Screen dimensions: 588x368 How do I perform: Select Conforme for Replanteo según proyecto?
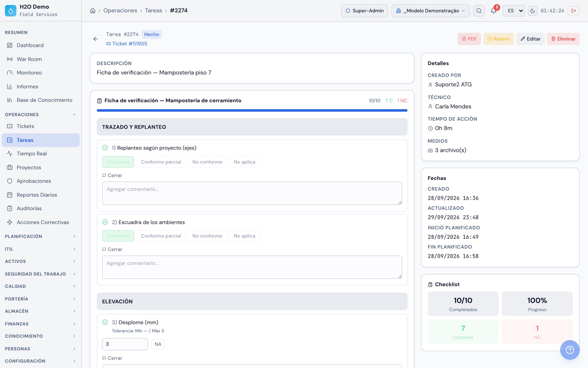pos(118,162)
